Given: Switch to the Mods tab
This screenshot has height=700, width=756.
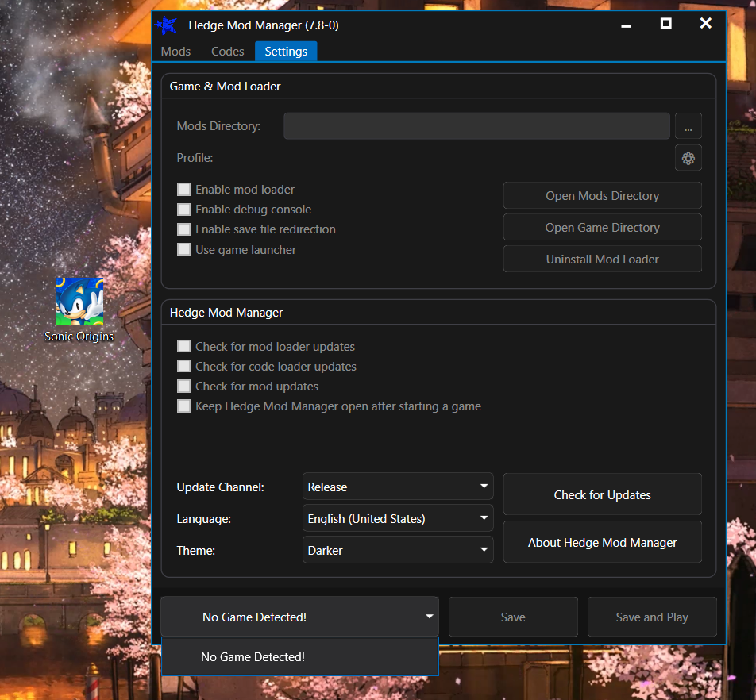Looking at the screenshot, I should 175,51.
